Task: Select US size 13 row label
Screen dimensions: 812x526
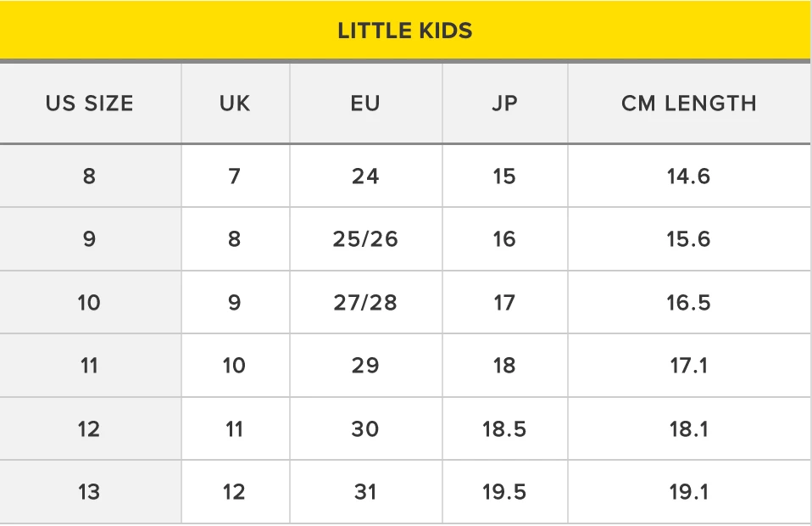Action: (90, 492)
